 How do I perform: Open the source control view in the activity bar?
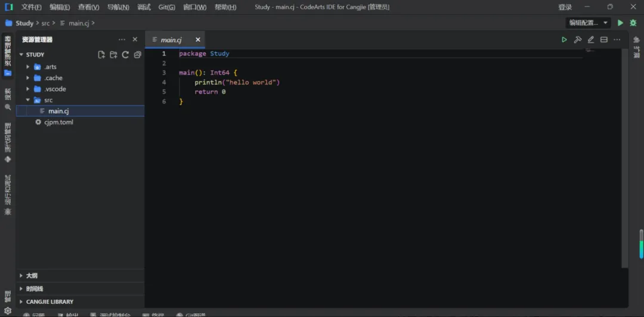(x=8, y=142)
